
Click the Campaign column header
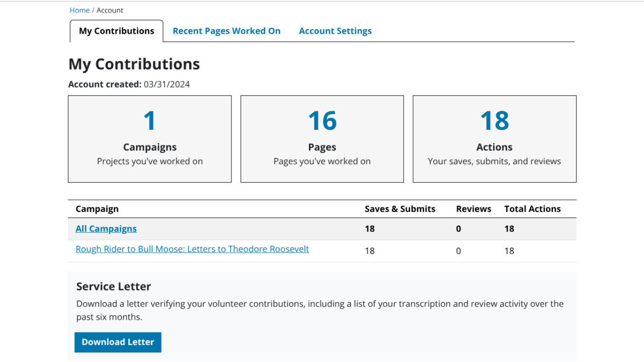97,209
